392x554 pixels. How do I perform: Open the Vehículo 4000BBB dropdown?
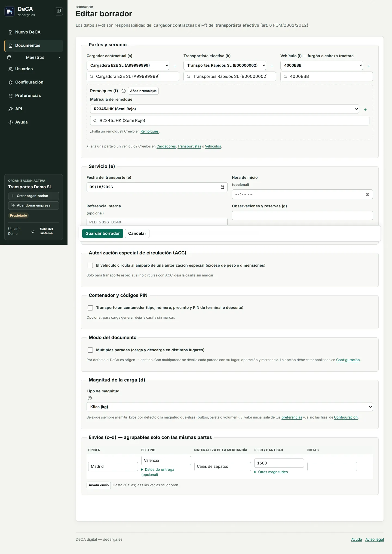[322, 65]
